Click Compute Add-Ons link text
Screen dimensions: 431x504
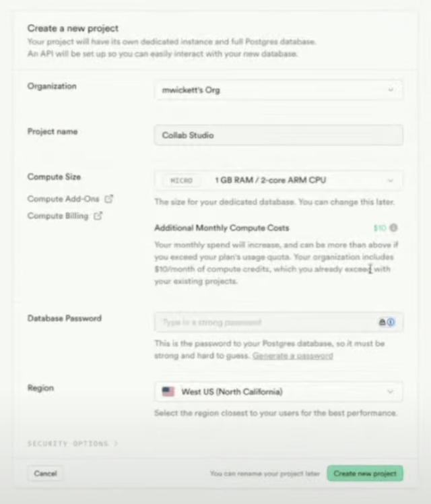click(x=63, y=199)
